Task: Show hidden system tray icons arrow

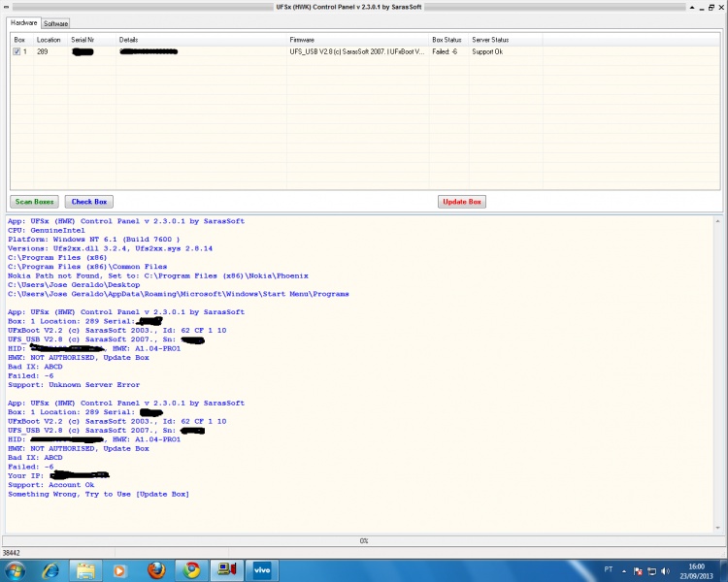Action: (624, 571)
